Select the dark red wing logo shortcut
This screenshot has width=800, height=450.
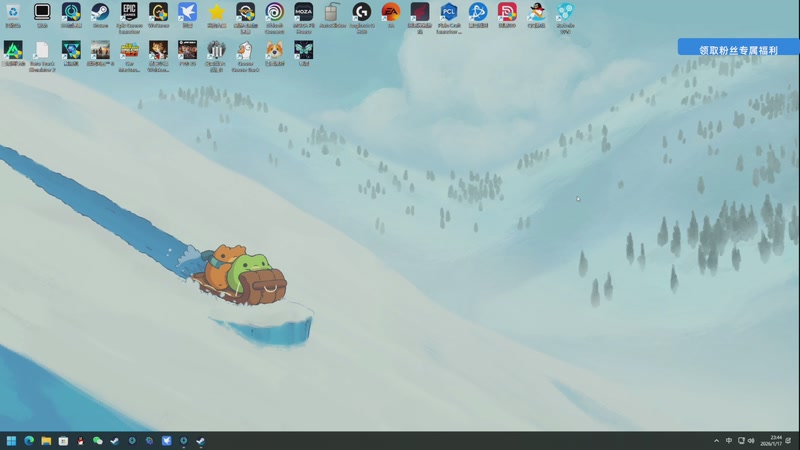(420, 18)
